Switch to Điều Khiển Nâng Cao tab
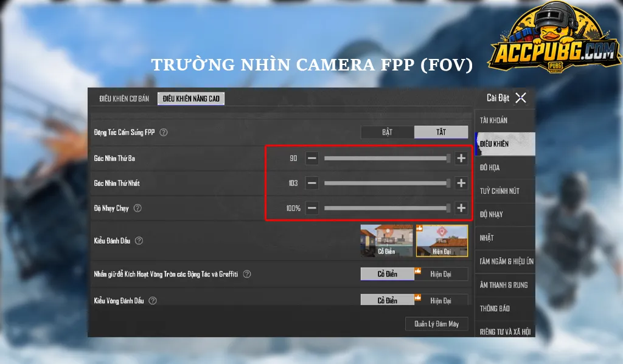 191,98
